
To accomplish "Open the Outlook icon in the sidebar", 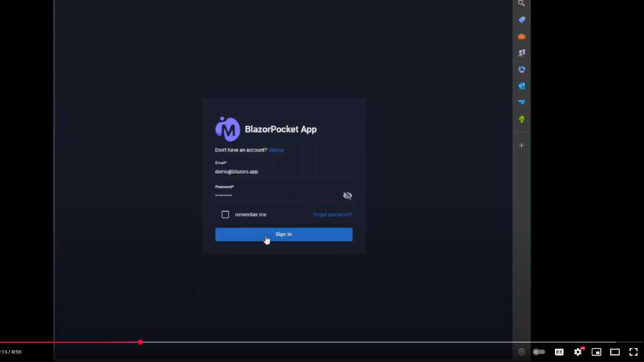I will [522, 86].
